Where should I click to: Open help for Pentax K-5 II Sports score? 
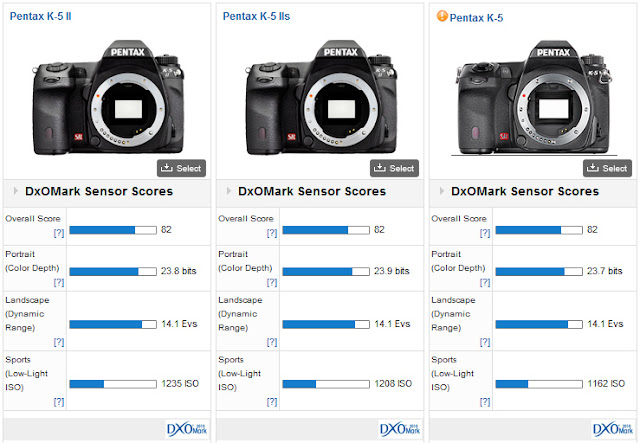coord(59,400)
